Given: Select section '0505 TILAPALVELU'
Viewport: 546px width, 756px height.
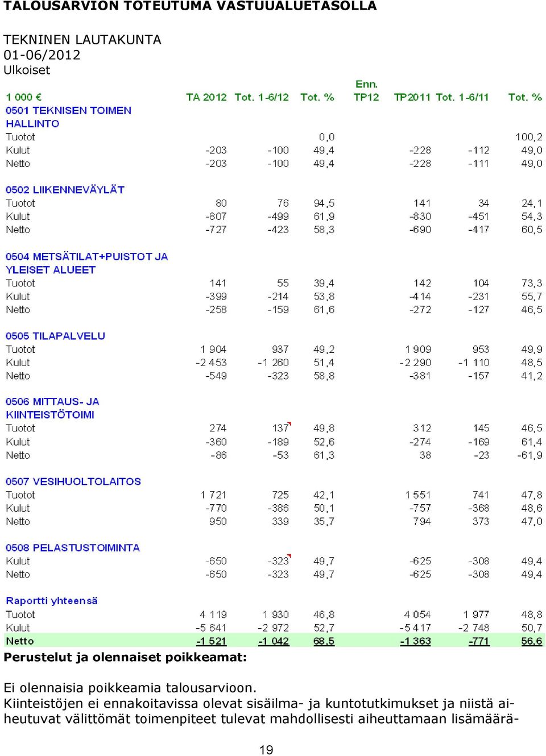Looking at the screenshot, I should tap(55, 336).
